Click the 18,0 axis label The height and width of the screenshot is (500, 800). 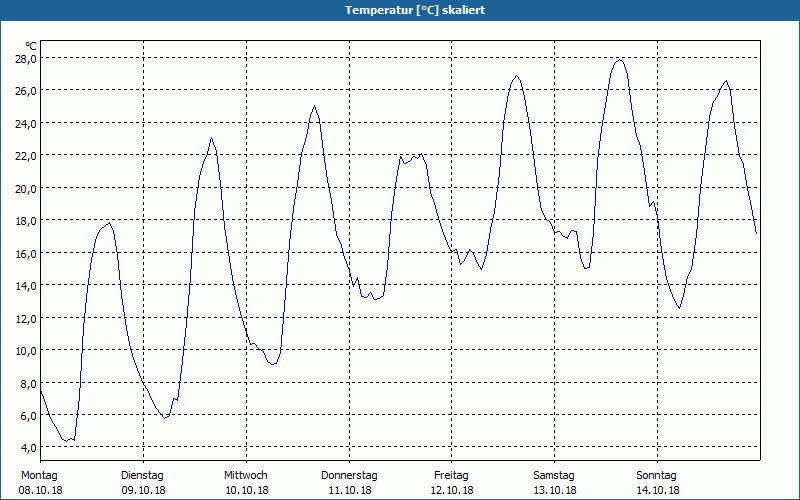(26, 221)
